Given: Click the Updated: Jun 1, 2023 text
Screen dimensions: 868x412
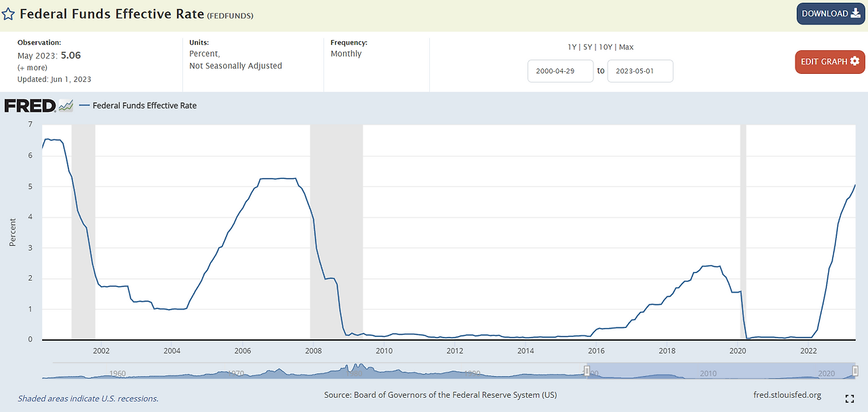Looking at the screenshot, I should tap(54, 79).
